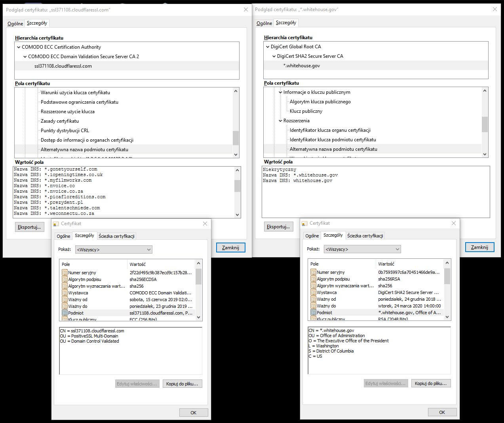Switch to Ogólne tab in whitehouse.gov viewer window
Viewport: 504px width, 423px height.
point(264,23)
